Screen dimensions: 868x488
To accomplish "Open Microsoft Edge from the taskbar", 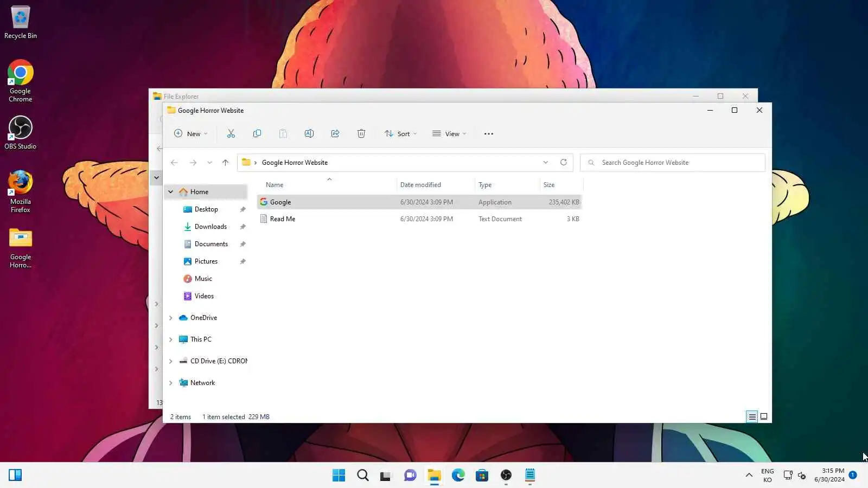I will click(x=458, y=476).
